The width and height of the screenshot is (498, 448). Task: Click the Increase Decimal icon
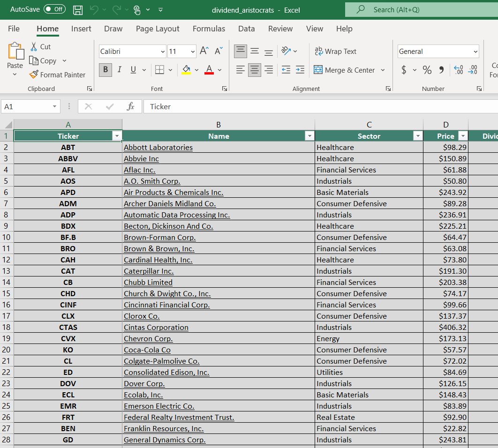pos(459,70)
